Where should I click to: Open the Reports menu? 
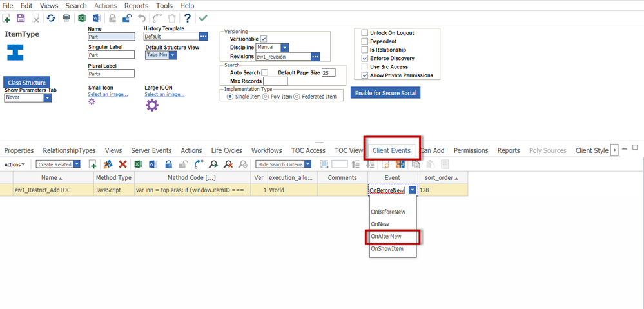click(136, 6)
